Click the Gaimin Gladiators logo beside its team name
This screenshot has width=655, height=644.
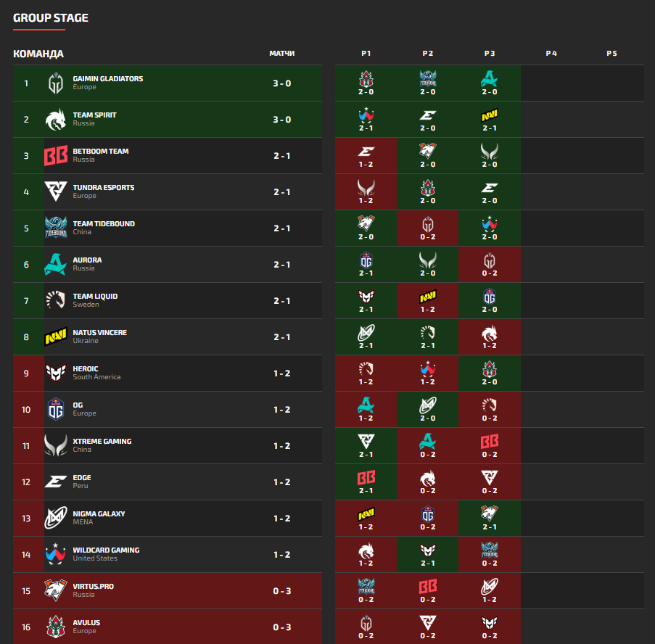point(56,83)
